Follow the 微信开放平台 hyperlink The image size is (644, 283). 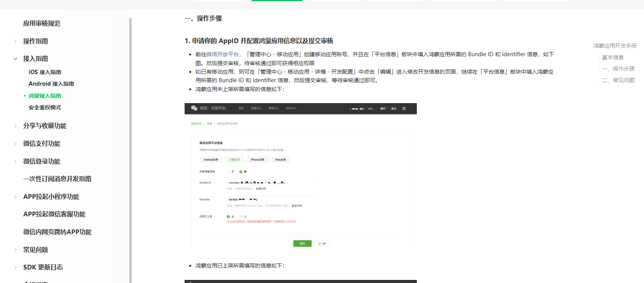coord(223,54)
